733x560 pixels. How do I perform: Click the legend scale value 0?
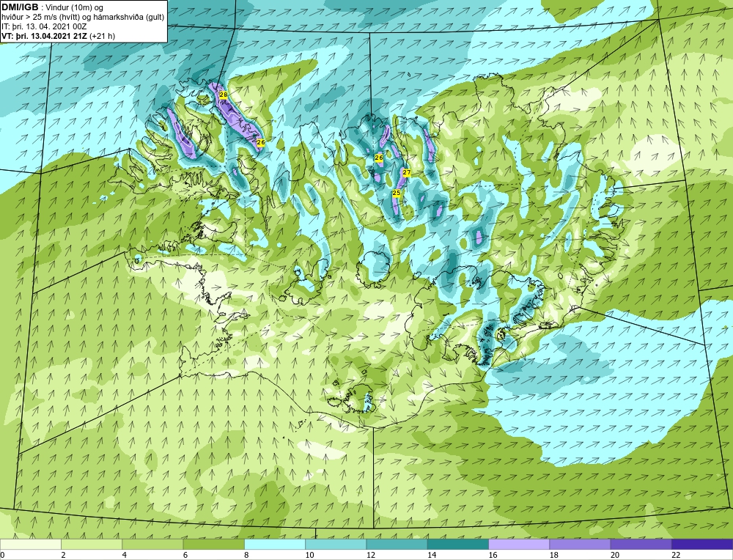click(2, 556)
